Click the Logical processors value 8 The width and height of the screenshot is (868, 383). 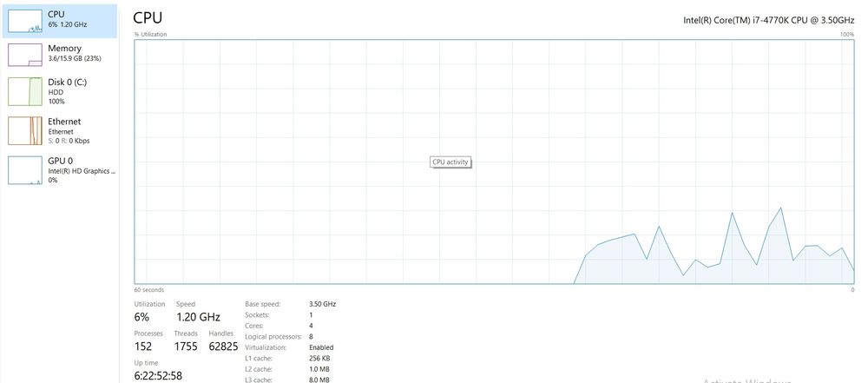(x=311, y=336)
